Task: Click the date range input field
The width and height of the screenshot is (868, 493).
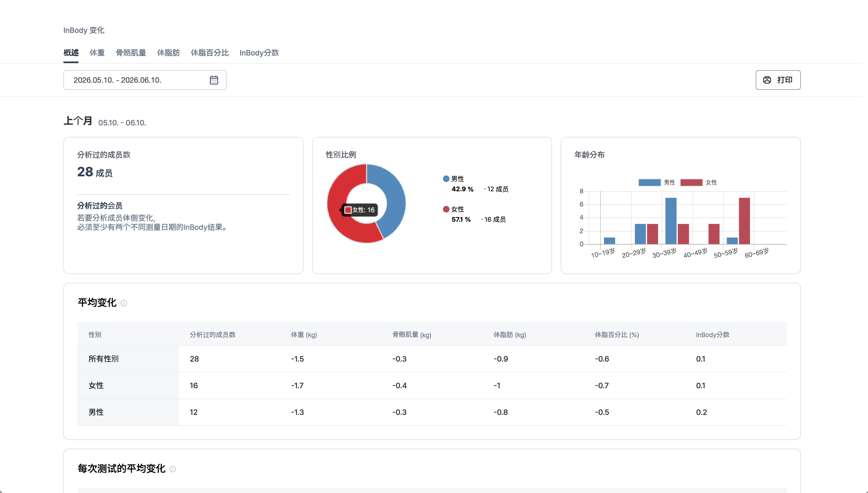Action: coord(145,80)
